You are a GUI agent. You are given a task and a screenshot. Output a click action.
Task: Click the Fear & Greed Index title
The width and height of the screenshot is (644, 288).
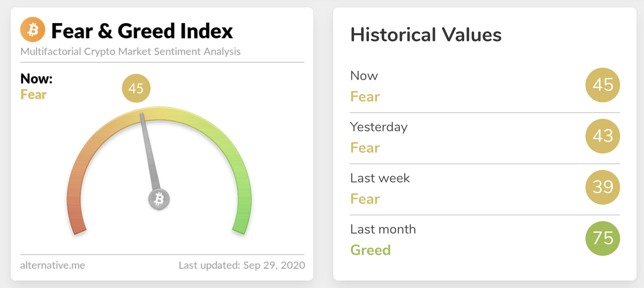tap(142, 31)
